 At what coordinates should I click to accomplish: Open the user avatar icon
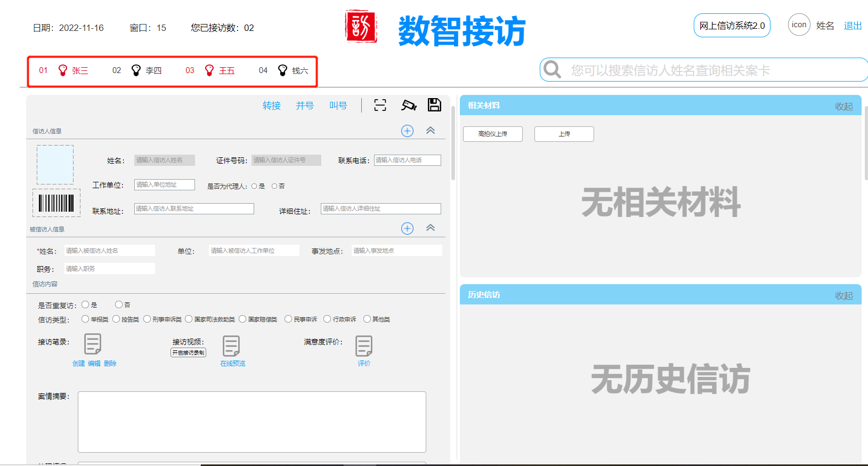tap(799, 25)
